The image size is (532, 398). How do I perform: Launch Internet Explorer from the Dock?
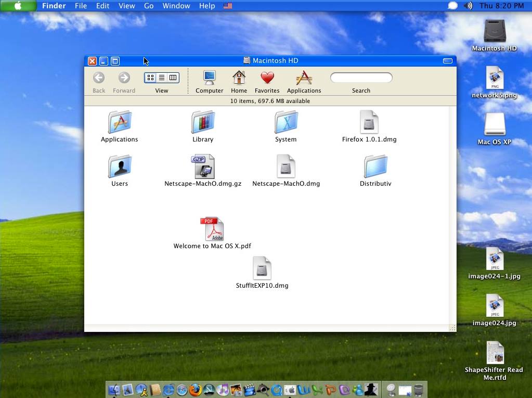[x=168, y=390]
